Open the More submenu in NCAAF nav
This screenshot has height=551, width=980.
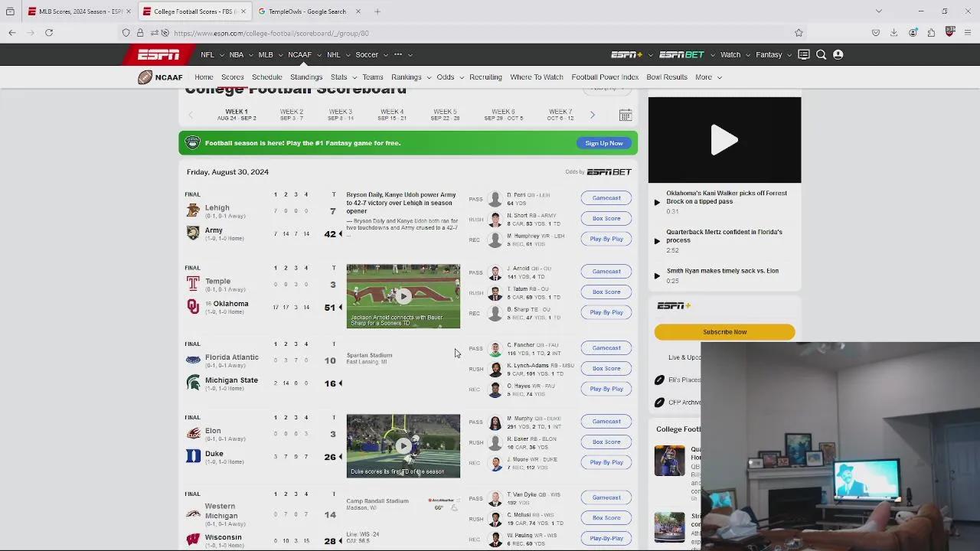click(708, 77)
